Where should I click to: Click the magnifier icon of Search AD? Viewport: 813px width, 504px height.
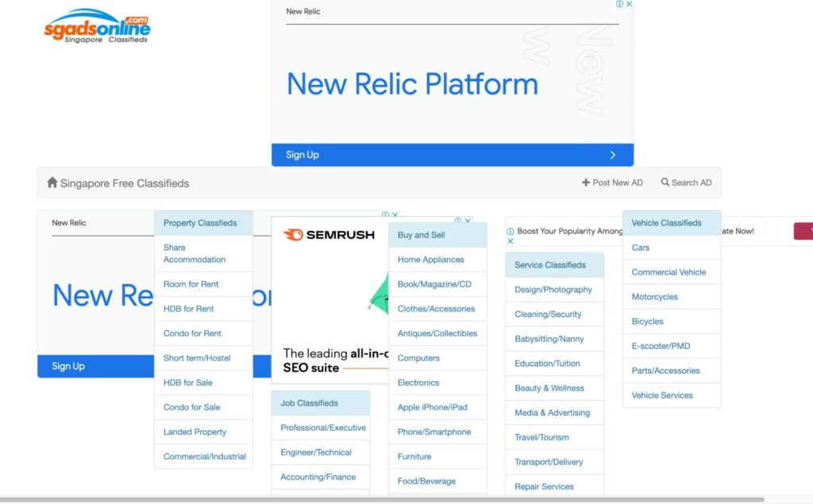[x=665, y=182]
